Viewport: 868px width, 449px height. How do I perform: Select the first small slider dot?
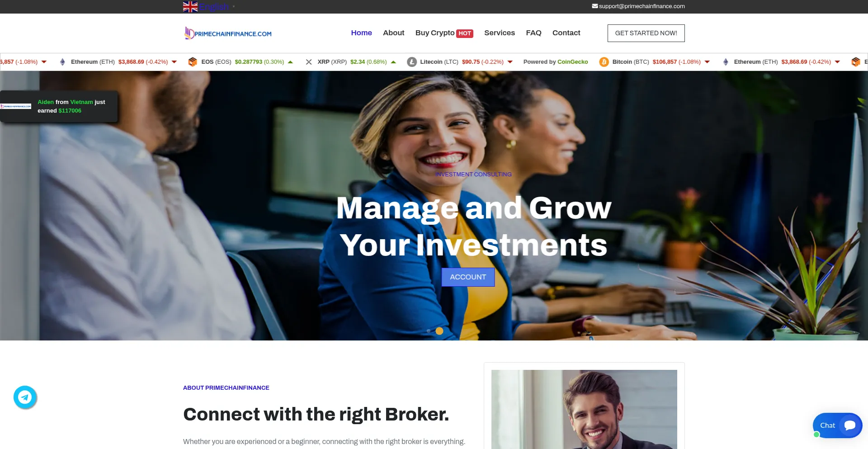pos(429,331)
